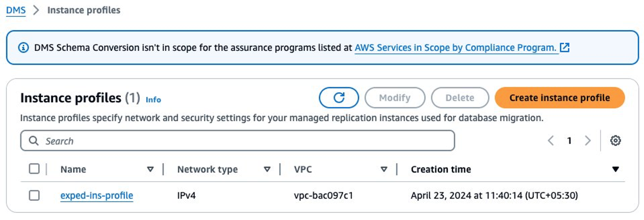This screenshot has height=220, width=644.
Task: Click the search magnifier icon
Action: pos(34,141)
